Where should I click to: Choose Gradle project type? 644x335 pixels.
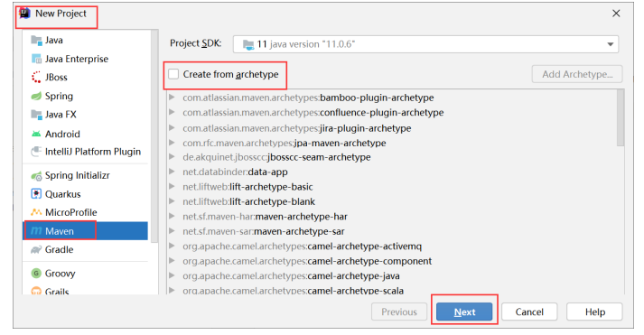click(86, 249)
